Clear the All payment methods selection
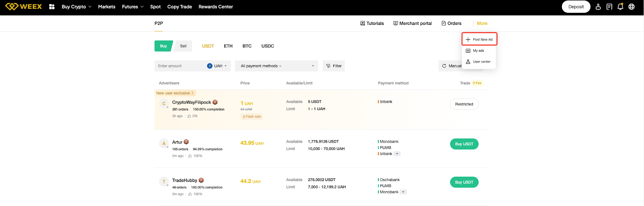 tap(280, 66)
